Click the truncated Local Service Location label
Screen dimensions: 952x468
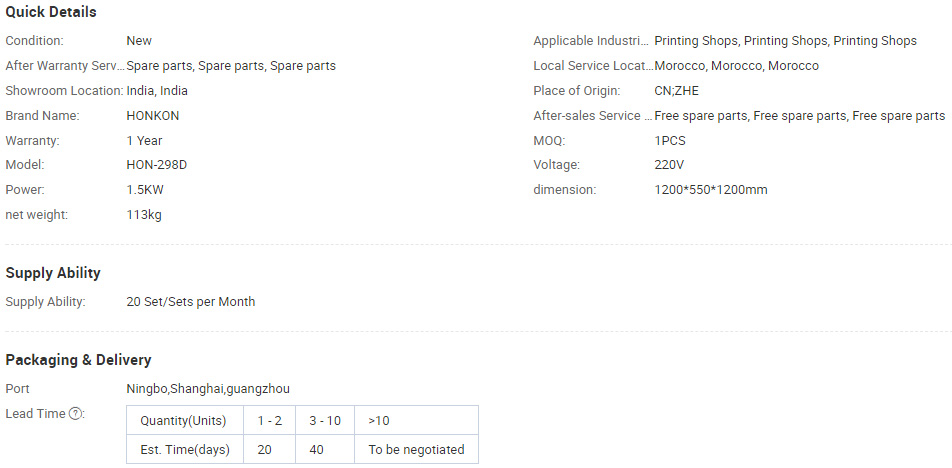pyautogui.click(x=593, y=66)
